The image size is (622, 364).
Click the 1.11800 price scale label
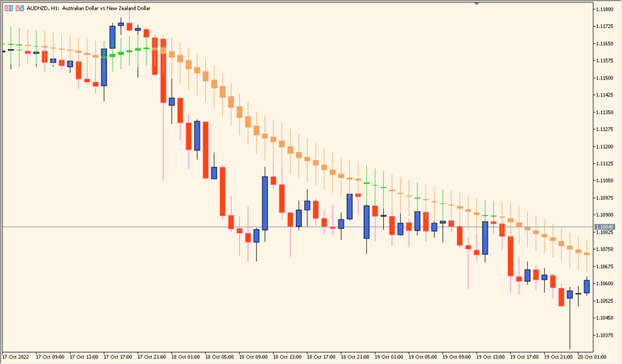pos(606,9)
